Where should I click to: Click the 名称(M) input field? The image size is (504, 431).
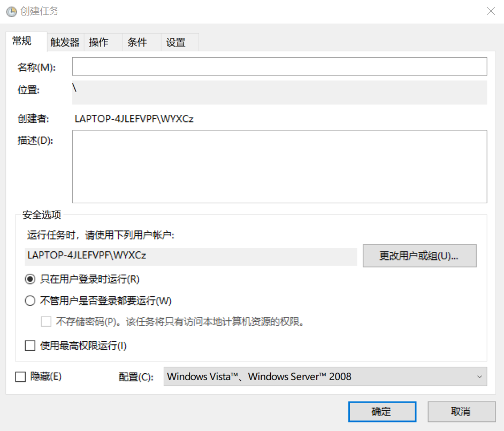[279, 66]
